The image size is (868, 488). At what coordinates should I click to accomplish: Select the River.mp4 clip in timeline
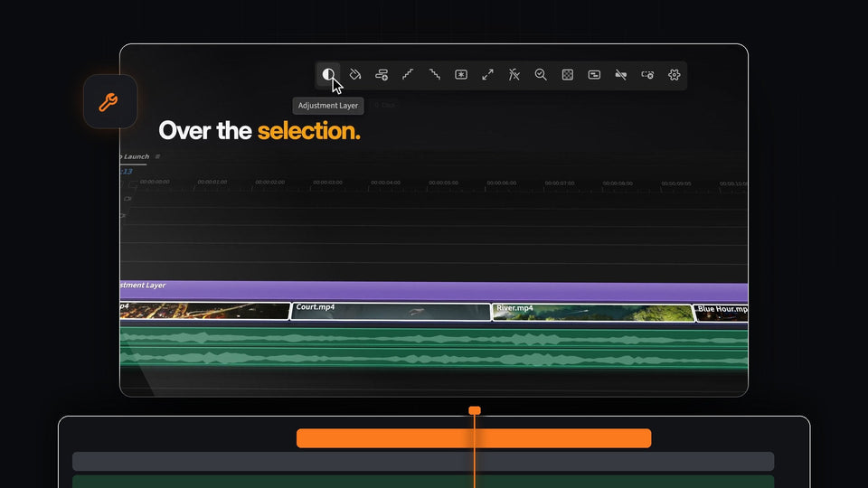pos(592,313)
